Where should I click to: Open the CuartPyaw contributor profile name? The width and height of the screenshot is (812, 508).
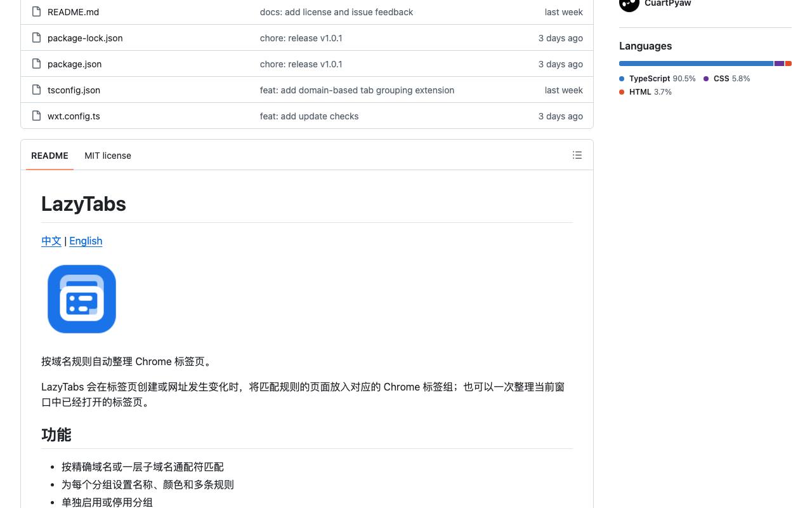pyautogui.click(x=667, y=3)
